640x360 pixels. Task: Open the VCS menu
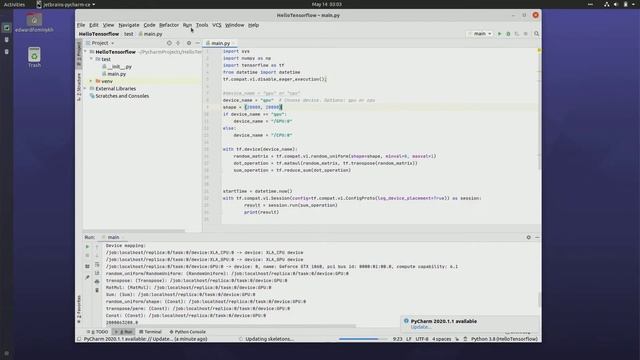(x=217, y=25)
